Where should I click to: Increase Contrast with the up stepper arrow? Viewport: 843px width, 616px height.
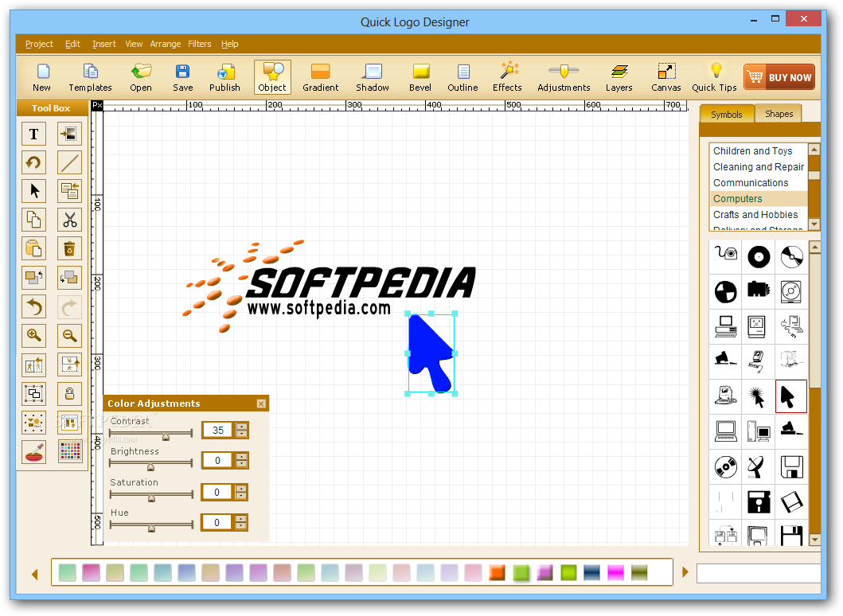(242, 427)
